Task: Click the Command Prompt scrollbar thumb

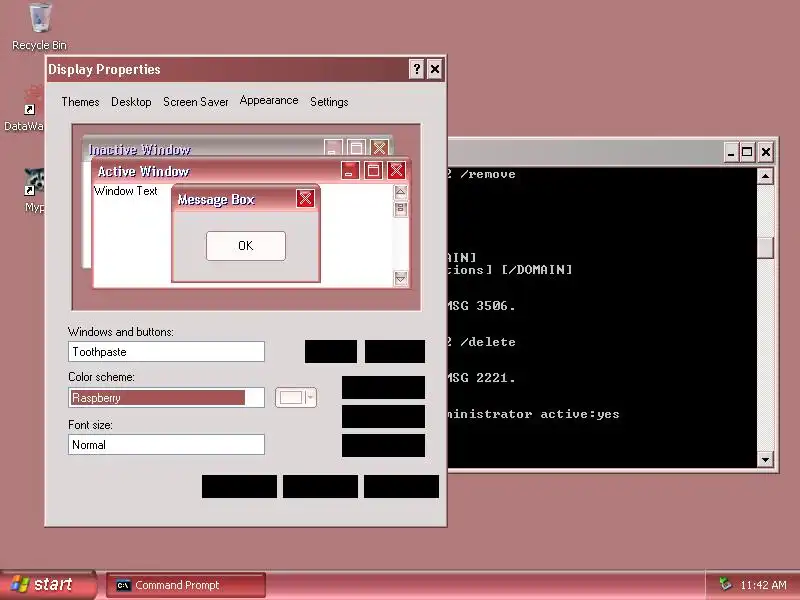Action: pyautogui.click(x=765, y=248)
